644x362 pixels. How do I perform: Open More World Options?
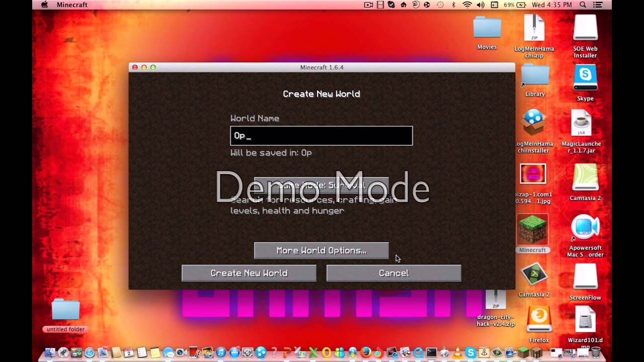coord(321,250)
